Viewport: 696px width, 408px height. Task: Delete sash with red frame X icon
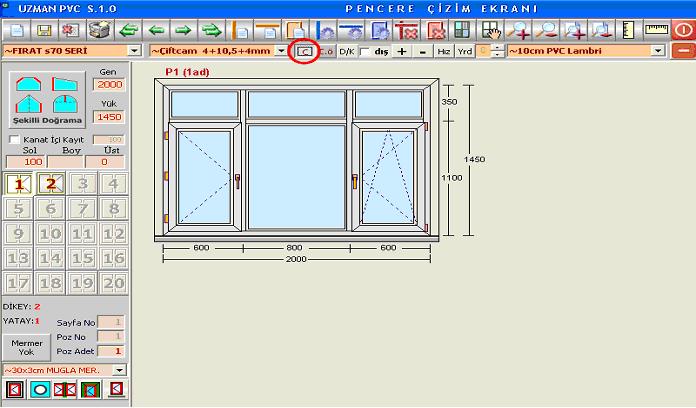click(436, 31)
